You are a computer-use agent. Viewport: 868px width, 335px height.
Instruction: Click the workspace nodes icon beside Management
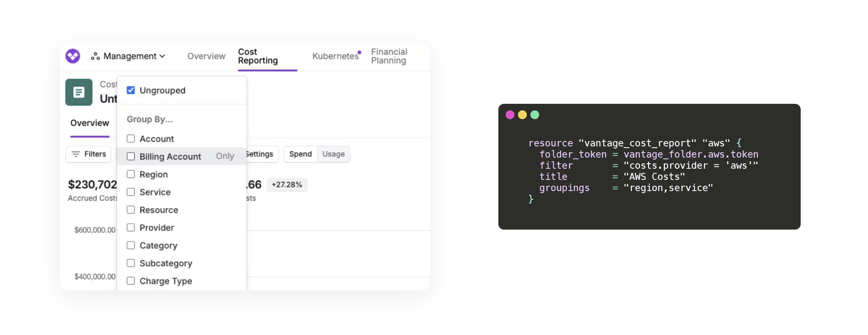tap(95, 56)
